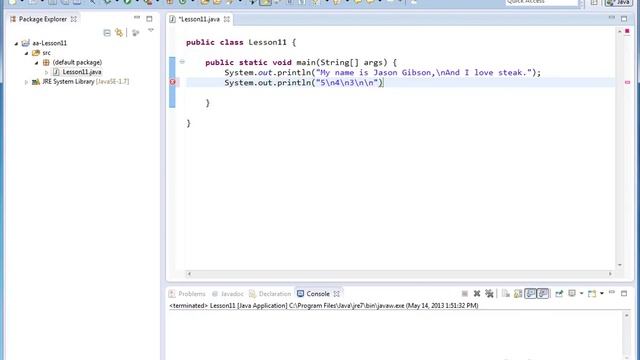This screenshot has width=640, height=360.
Task: Toggle Scroll Lock in Console
Action: tap(518, 293)
